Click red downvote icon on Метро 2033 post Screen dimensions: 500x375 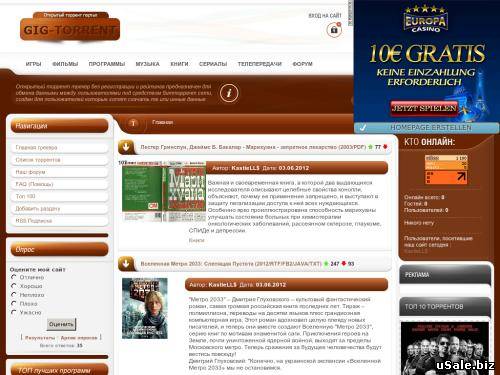tap(344, 263)
